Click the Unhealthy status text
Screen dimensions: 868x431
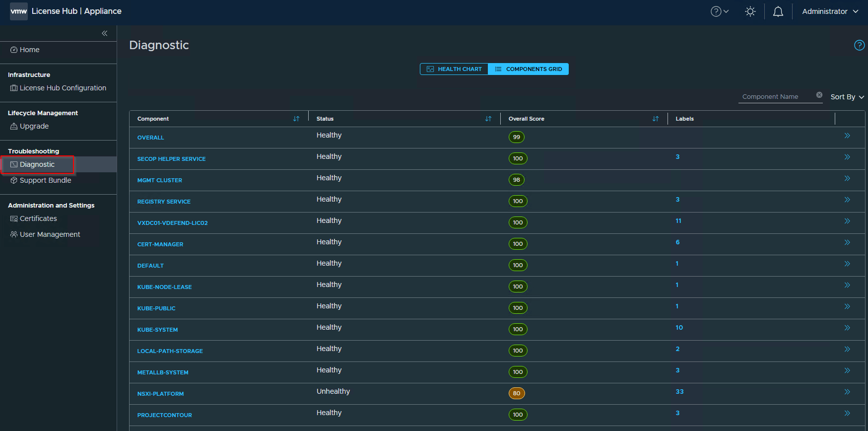click(333, 391)
